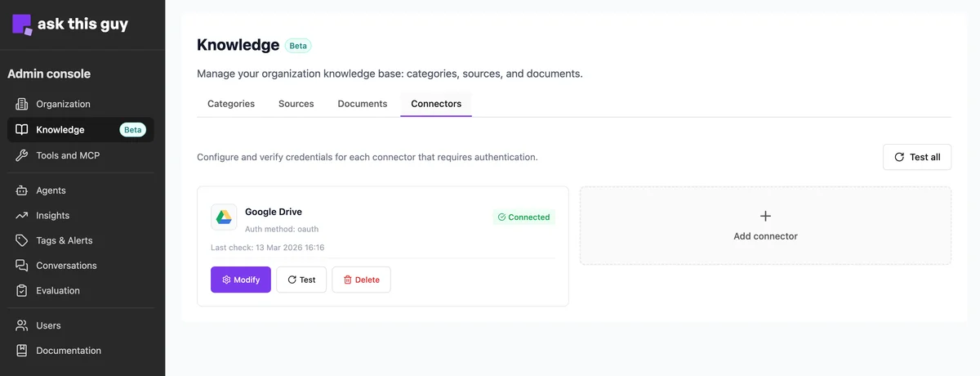This screenshot has height=376, width=980.
Task: Click the Users people icon
Action: (x=22, y=325)
